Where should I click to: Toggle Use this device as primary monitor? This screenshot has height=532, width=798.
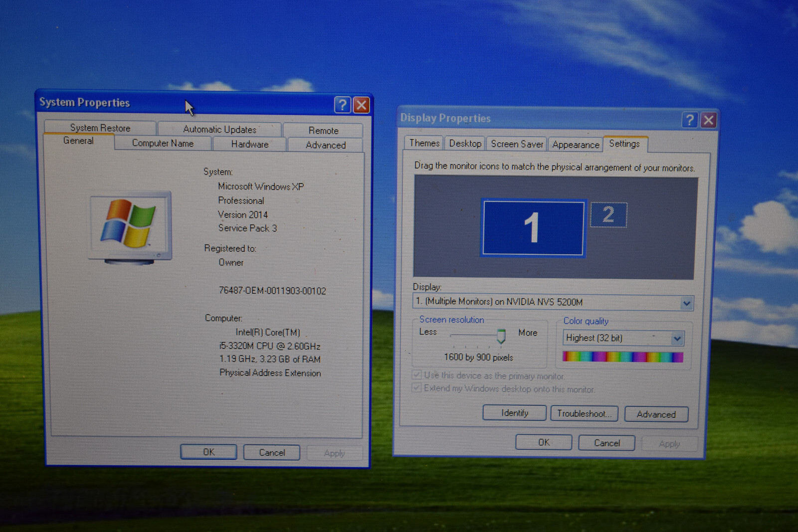point(417,374)
